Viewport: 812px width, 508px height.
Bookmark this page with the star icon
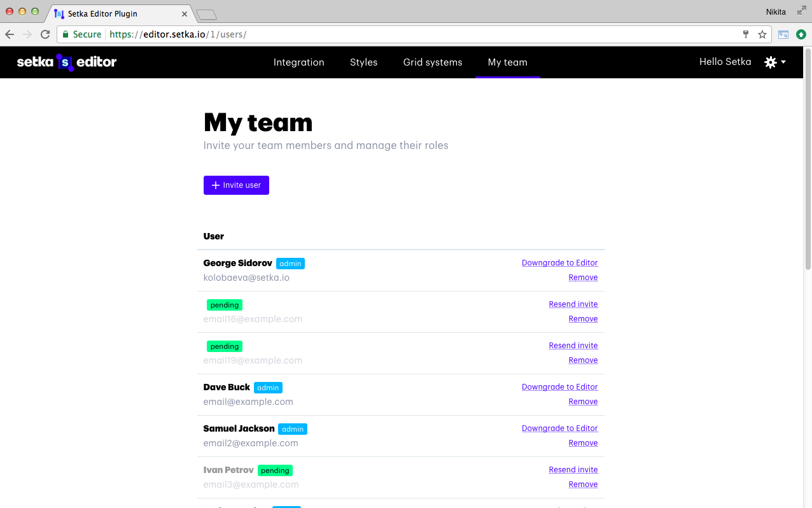point(762,34)
